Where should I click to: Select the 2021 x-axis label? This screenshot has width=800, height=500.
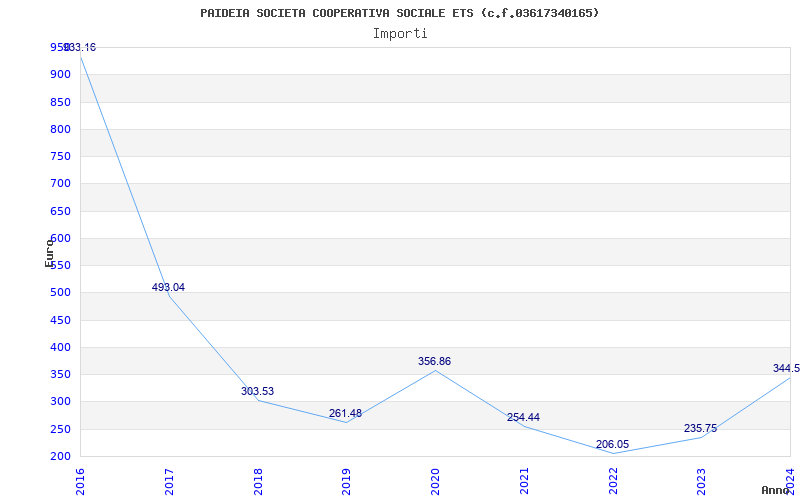(x=524, y=482)
